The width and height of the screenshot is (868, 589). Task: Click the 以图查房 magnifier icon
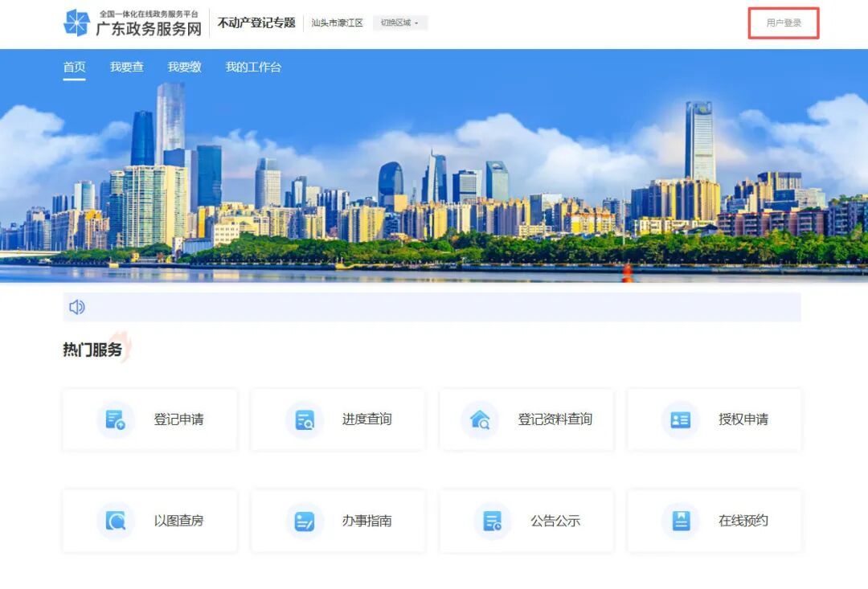click(116, 521)
